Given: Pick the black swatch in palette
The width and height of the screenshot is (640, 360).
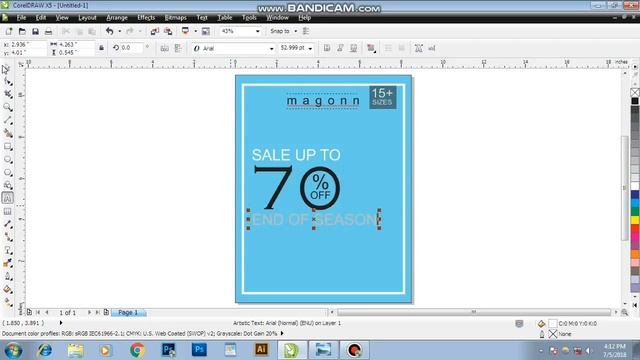Looking at the screenshot, I should pyautogui.click(x=635, y=101).
